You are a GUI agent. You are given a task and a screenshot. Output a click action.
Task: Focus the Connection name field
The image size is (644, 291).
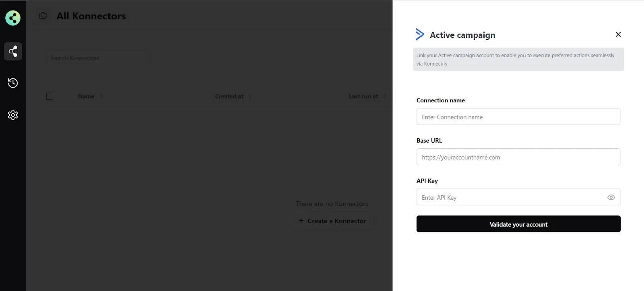point(518,117)
